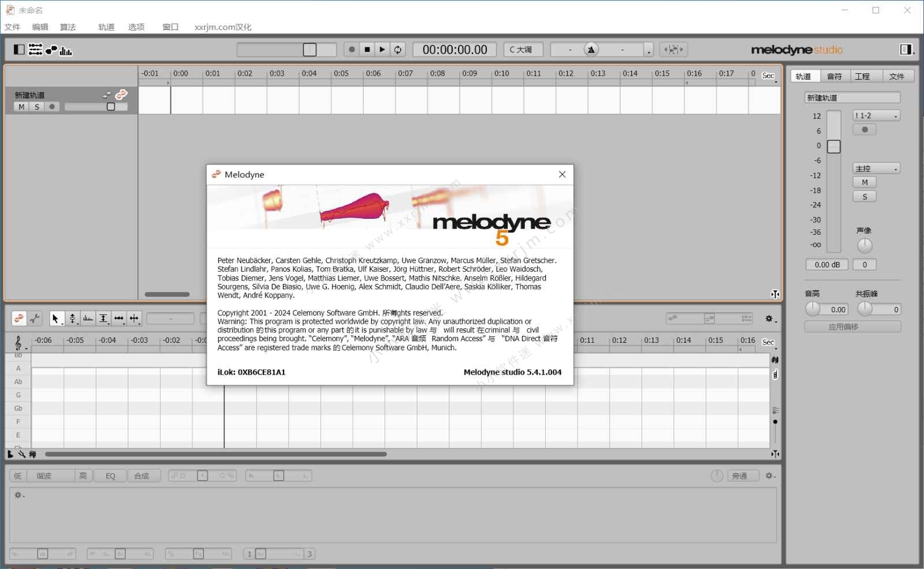Toggle cycle loop mode
Image resolution: width=924 pixels, height=569 pixels.
[x=398, y=50]
